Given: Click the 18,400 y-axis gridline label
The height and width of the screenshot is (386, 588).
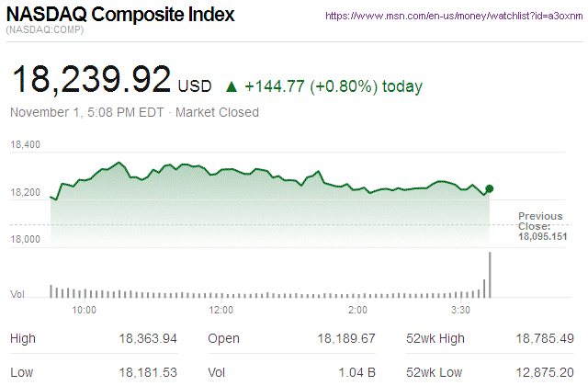Looking at the screenshot, I should pos(26,145).
